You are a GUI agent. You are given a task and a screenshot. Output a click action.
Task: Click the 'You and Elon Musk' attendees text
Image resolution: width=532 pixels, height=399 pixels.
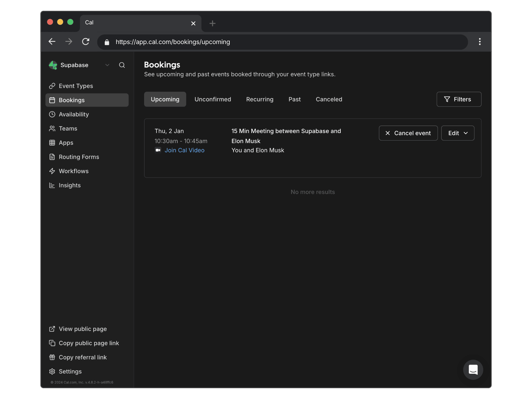click(258, 150)
